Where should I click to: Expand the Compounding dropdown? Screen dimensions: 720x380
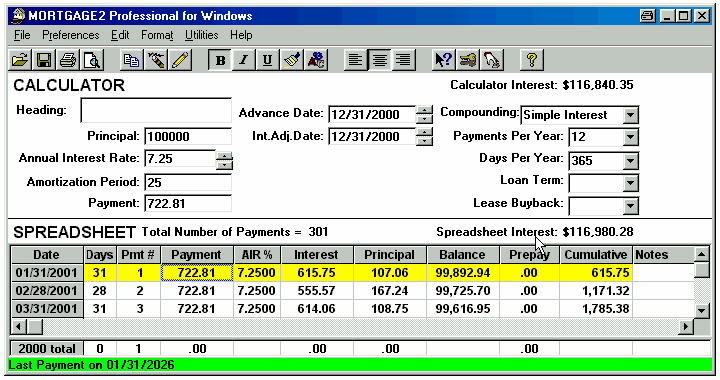tap(631, 115)
